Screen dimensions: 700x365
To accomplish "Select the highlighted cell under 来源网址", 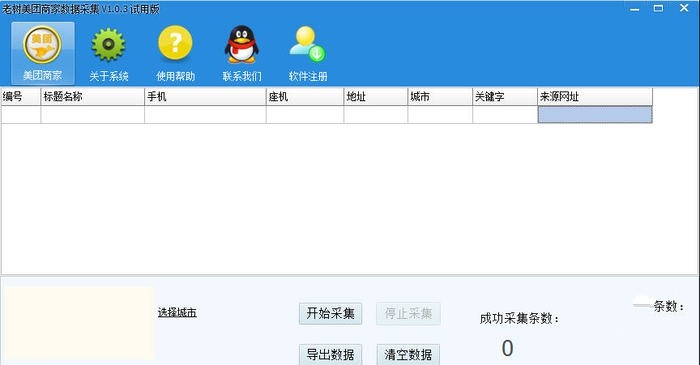I will tap(595, 115).
